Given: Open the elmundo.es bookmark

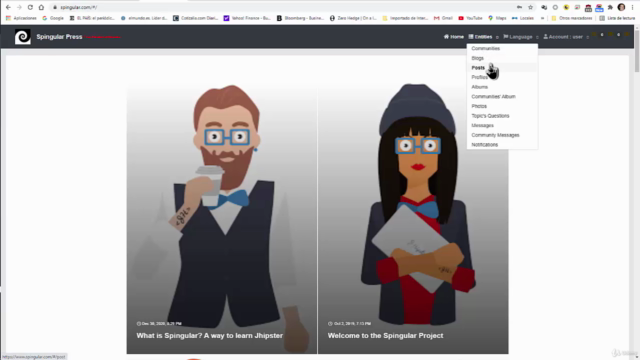Looking at the screenshot, I should [x=144, y=18].
